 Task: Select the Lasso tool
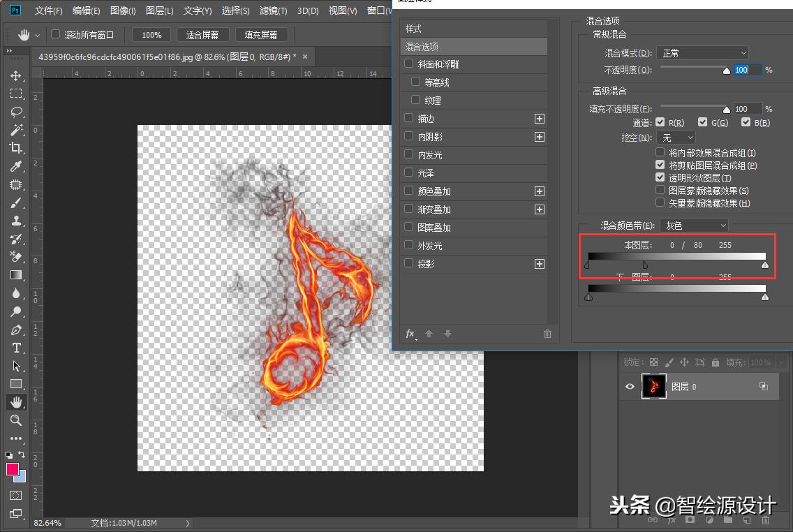15,112
